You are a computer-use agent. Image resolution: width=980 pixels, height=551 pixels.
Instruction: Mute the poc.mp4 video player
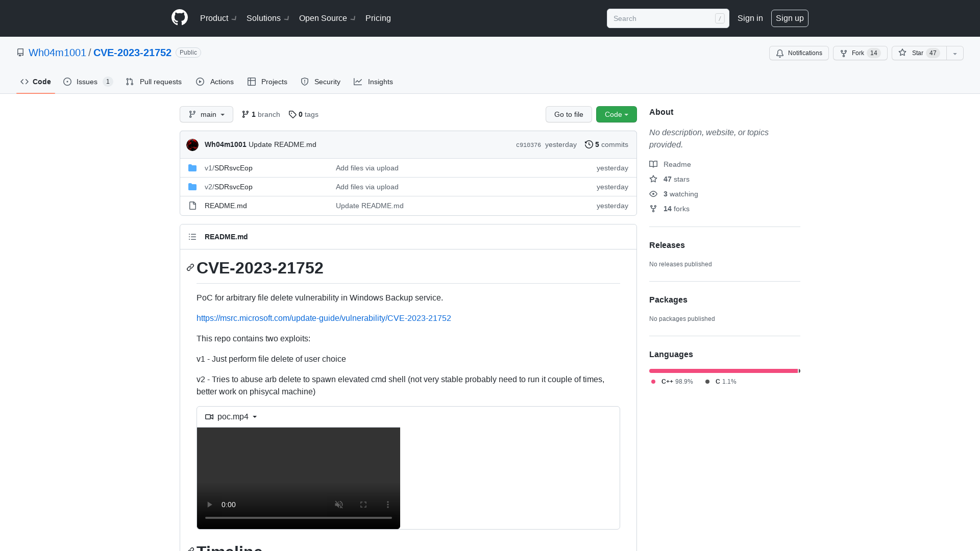(x=338, y=505)
